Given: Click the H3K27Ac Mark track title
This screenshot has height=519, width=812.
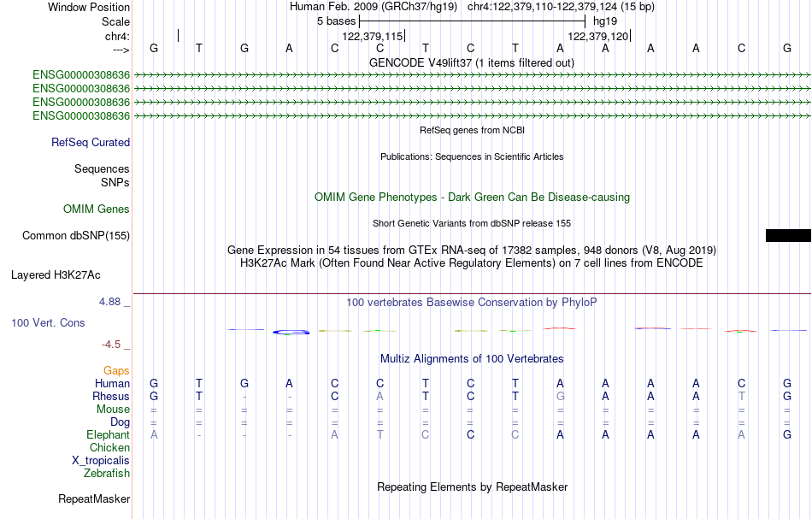Looking at the screenshot, I should [472, 263].
